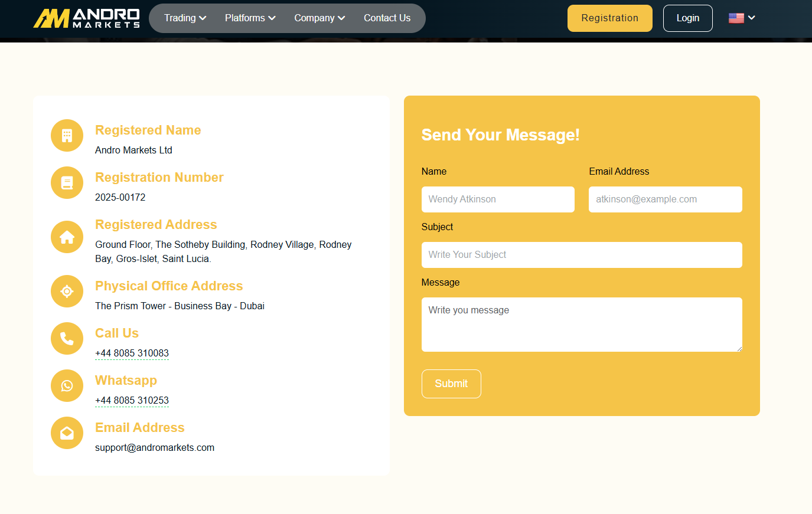812x514 pixels.
Task: Focus the Email Address input field
Action: pos(666,199)
